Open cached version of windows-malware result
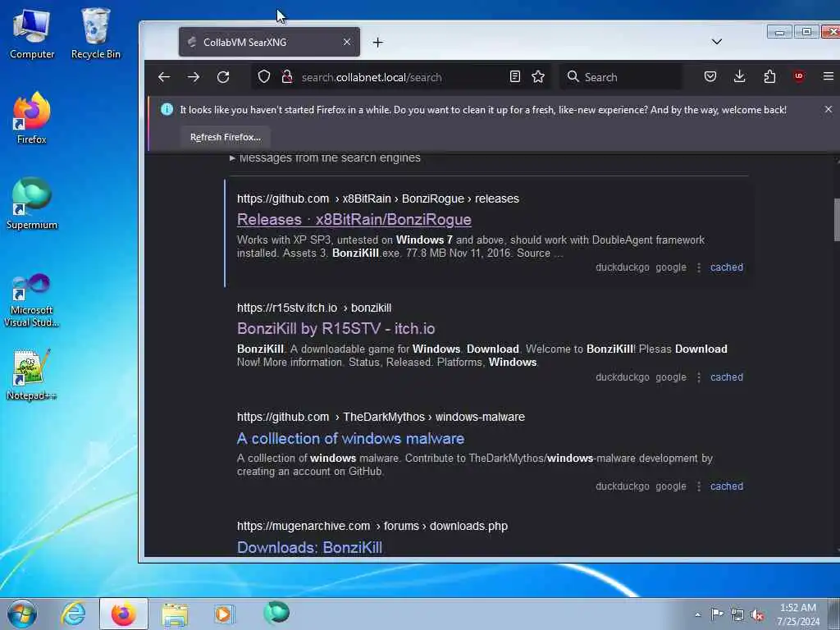Viewport: 840px width, 630px height. pyautogui.click(x=727, y=486)
